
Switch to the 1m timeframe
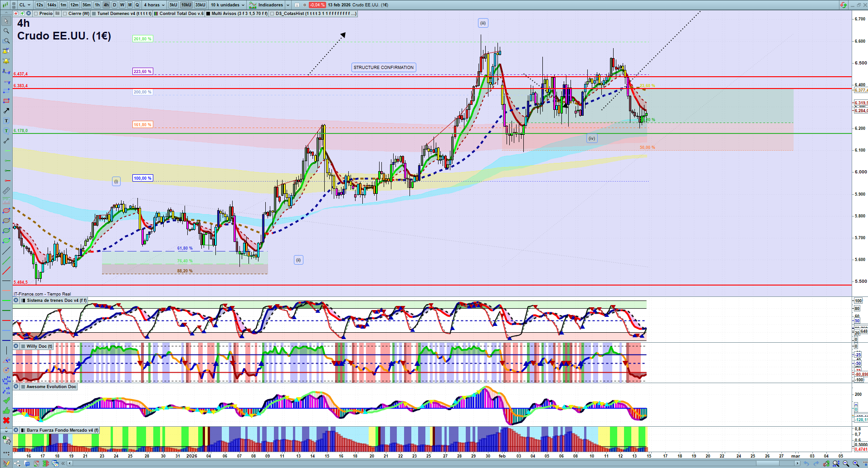(x=63, y=5)
